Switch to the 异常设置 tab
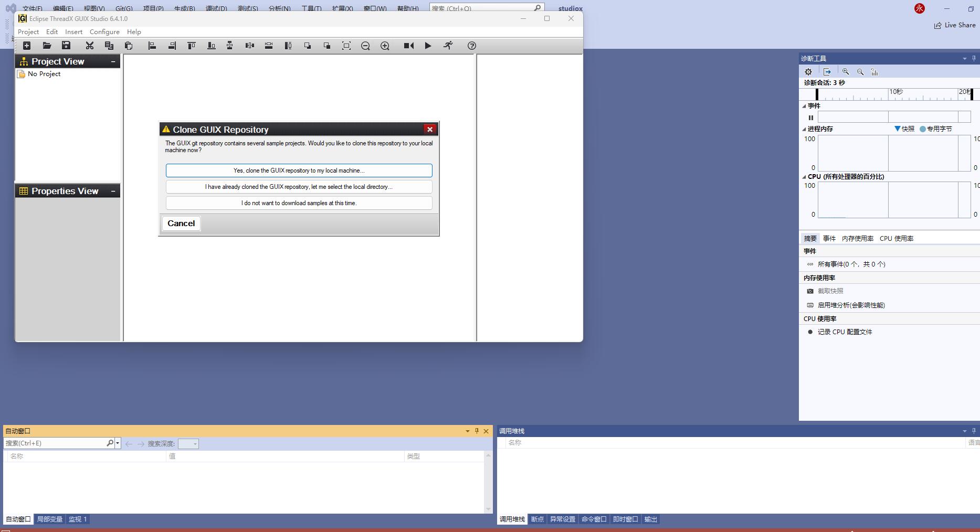980x532 pixels. point(563,519)
